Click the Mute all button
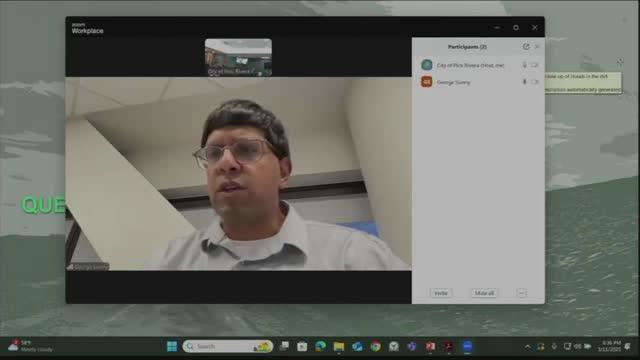The height and width of the screenshot is (360, 640). coord(484,293)
